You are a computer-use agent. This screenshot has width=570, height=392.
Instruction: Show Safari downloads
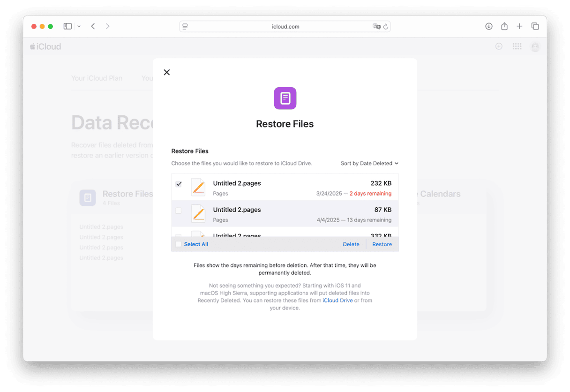pos(489,26)
